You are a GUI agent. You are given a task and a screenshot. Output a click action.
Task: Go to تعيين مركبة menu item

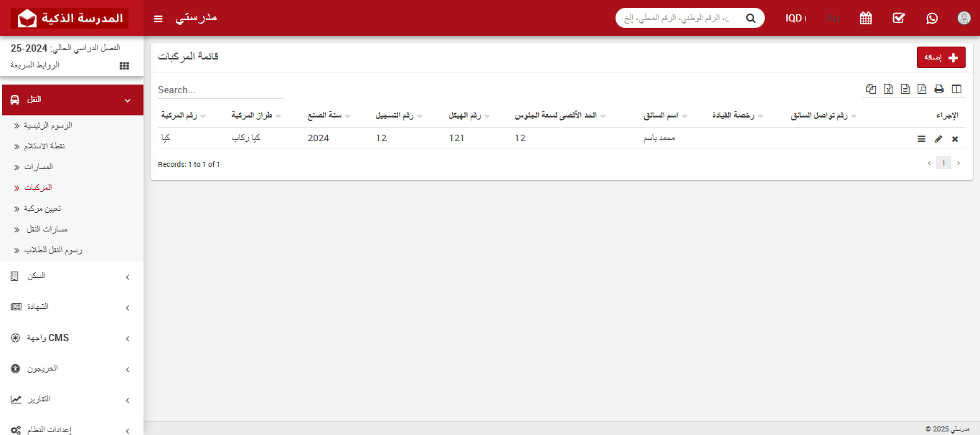click(x=42, y=209)
